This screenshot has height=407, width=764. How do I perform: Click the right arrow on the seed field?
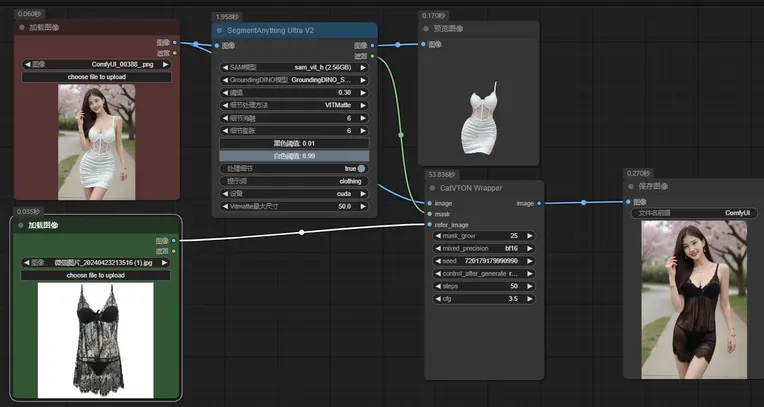[x=530, y=260]
